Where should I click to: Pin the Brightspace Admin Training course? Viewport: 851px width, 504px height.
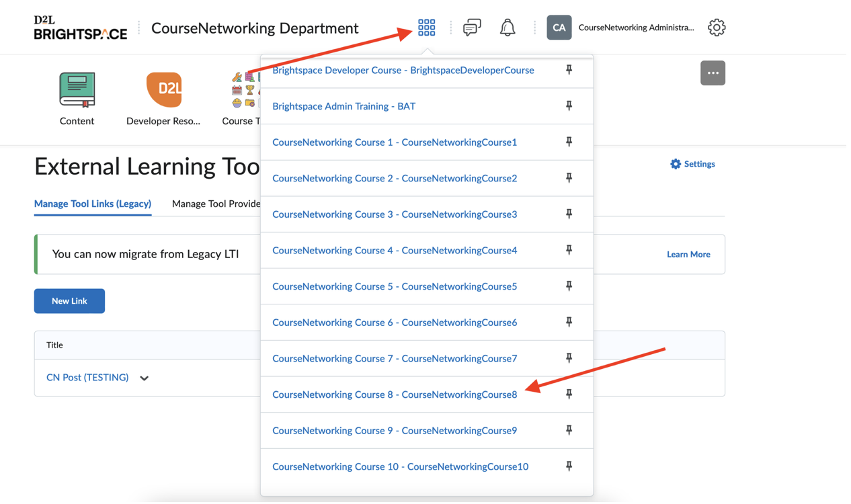pos(569,106)
